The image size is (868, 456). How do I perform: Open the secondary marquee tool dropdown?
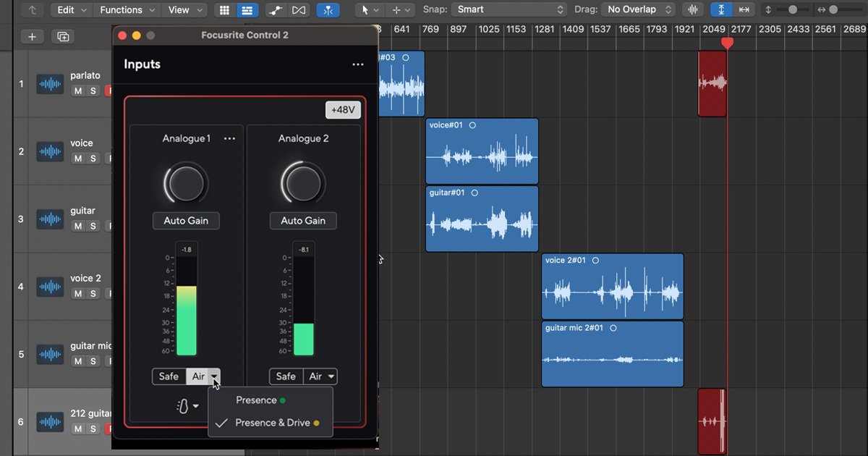point(401,10)
